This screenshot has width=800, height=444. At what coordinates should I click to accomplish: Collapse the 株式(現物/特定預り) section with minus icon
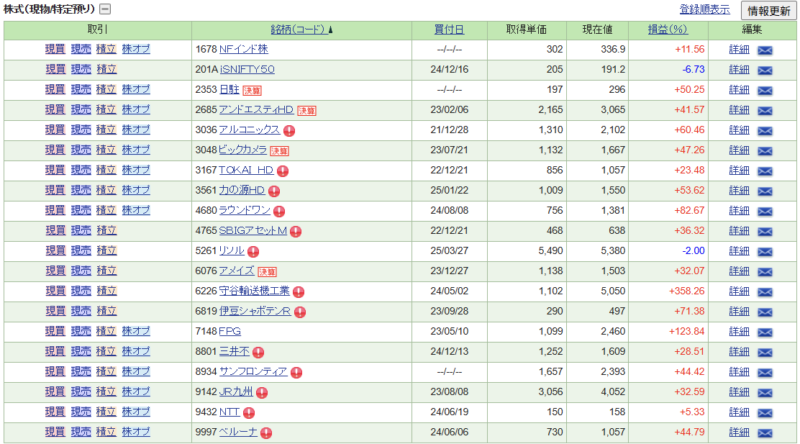pyautogui.click(x=105, y=9)
